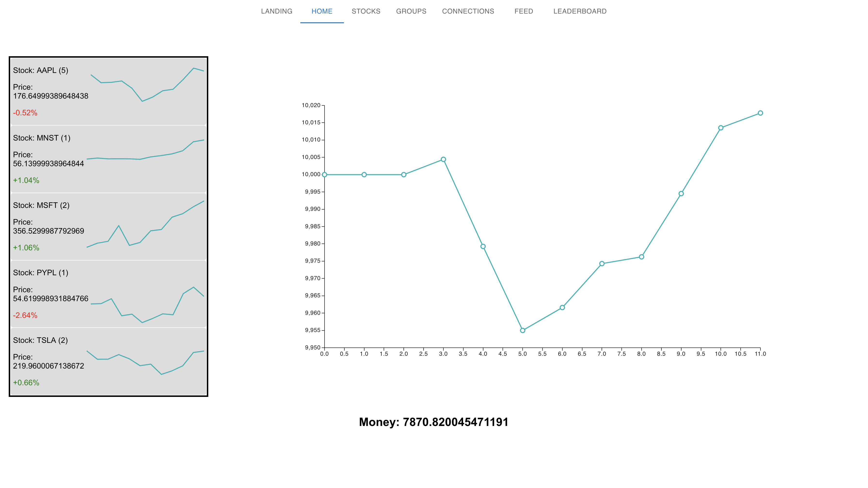Click the first data point at 0.0
The width and height of the screenshot is (868, 488).
click(x=324, y=174)
